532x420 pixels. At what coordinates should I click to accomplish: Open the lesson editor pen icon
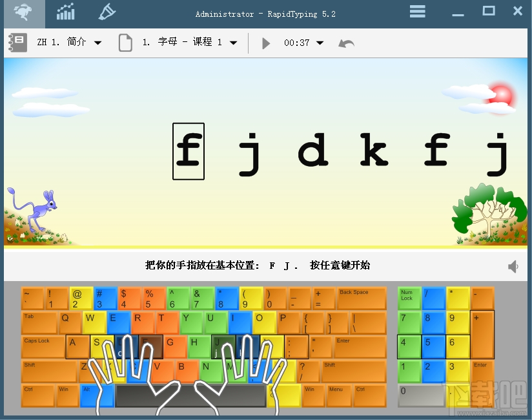click(107, 12)
